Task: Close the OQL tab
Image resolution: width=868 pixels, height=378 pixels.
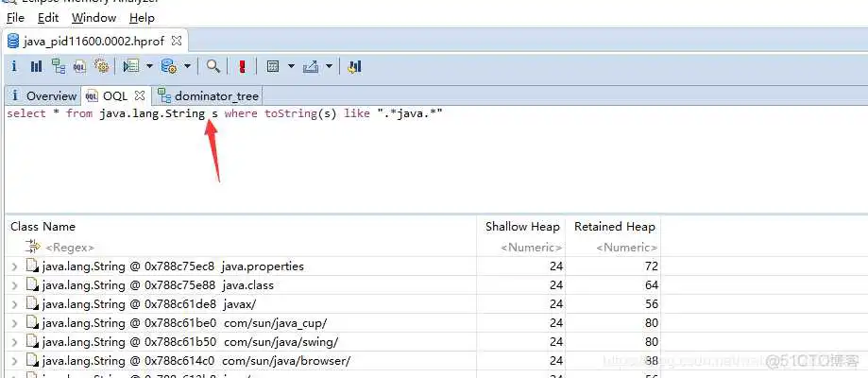Action: (x=140, y=95)
